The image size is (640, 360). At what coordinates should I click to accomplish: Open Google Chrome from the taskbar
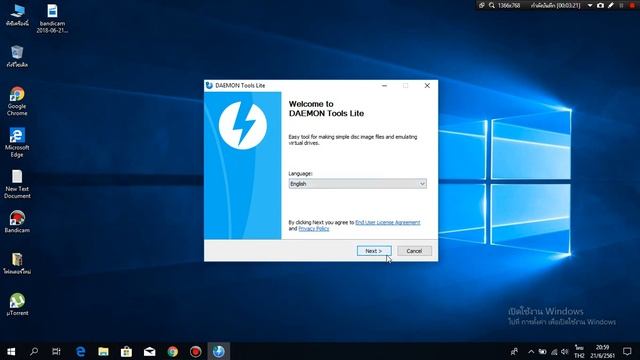[172, 351]
